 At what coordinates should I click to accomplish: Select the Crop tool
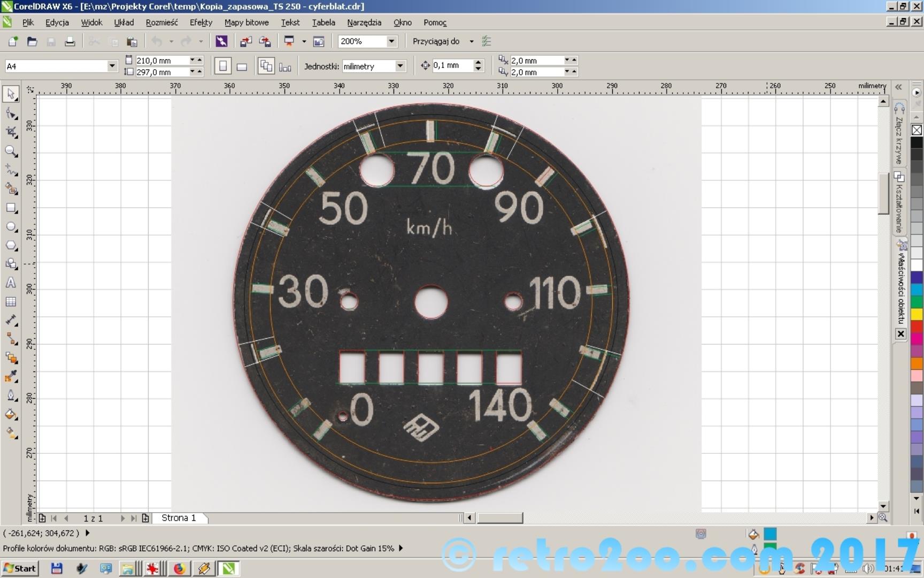pos(11,132)
